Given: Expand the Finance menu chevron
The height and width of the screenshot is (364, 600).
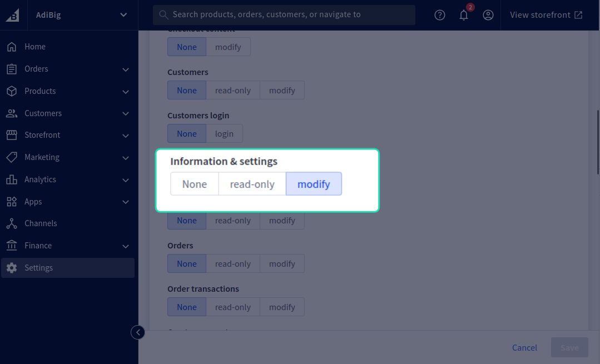Looking at the screenshot, I should (126, 246).
